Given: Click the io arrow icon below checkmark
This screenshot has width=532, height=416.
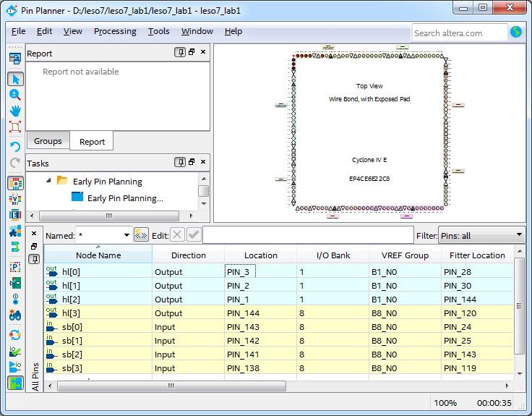Looking at the screenshot, I should tap(15, 367).
